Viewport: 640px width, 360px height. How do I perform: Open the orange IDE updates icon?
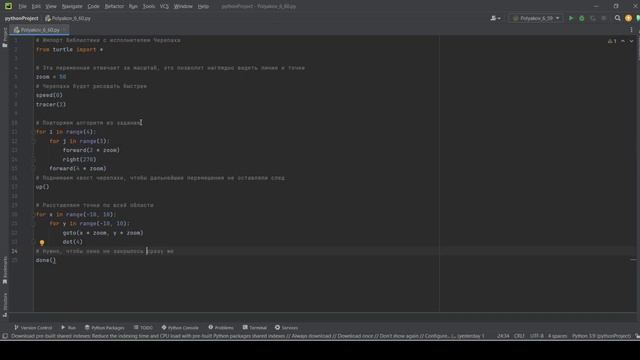pyautogui.click(x=628, y=18)
